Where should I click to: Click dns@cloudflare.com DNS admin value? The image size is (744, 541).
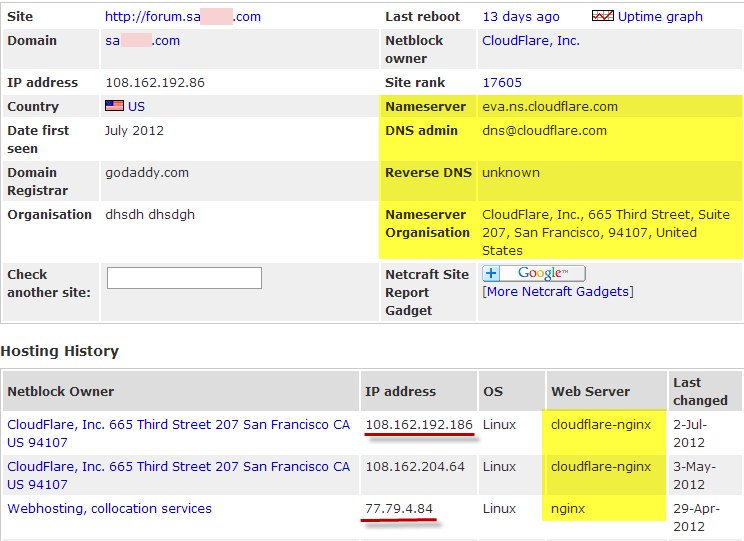pos(544,131)
